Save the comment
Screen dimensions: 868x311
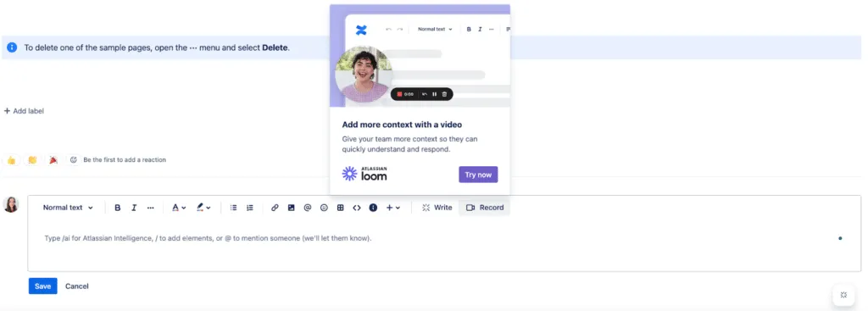pos(42,286)
